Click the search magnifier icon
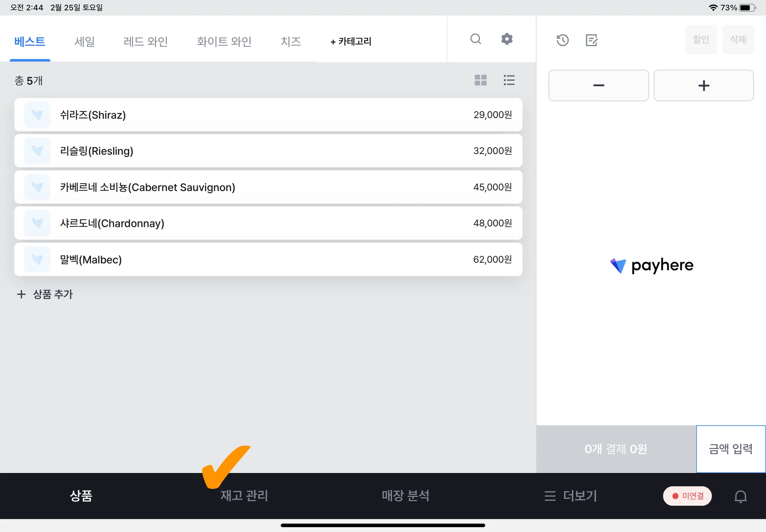This screenshot has height=532, width=766. (475, 39)
